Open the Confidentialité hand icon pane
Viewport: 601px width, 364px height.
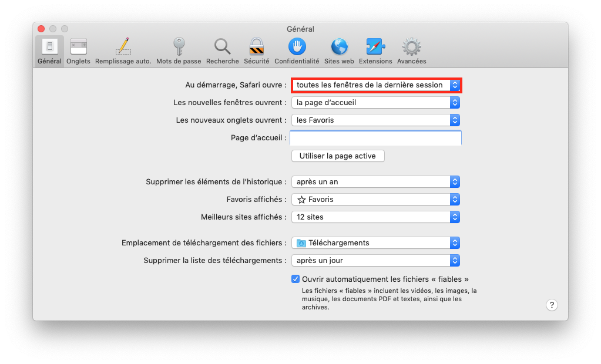tap(297, 51)
